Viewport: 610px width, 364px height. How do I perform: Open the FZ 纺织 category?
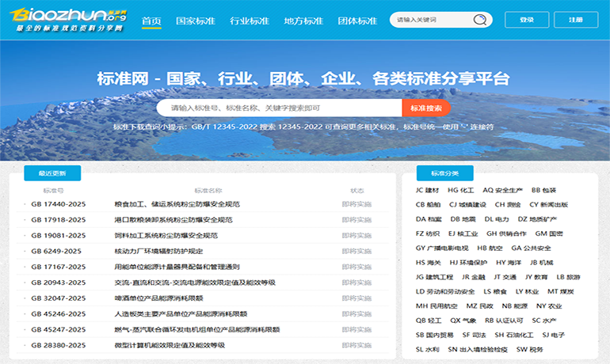(x=428, y=234)
